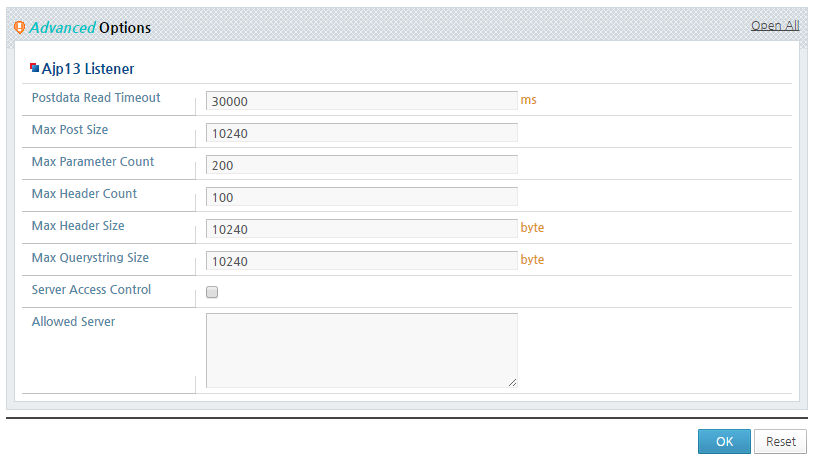Click the Server Access Control label
The width and height of the screenshot is (819, 466).
(x=91, y=289)
